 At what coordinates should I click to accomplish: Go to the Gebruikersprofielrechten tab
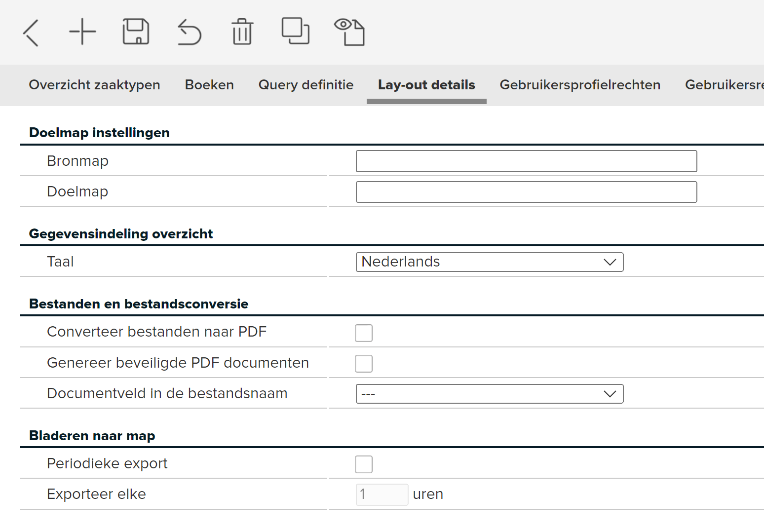coord(580,85)
